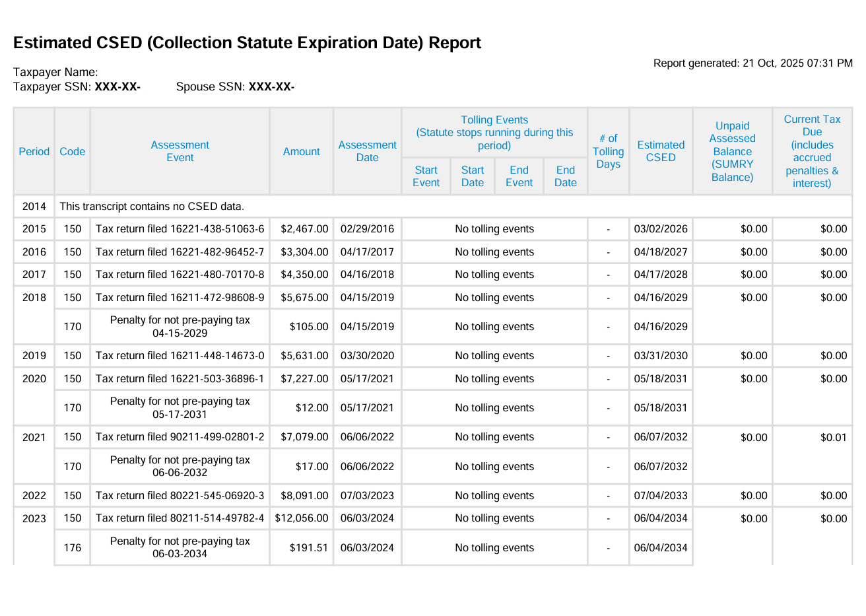Click the 2015 tax return filed entry
The image size is (866, 616).
180,228
